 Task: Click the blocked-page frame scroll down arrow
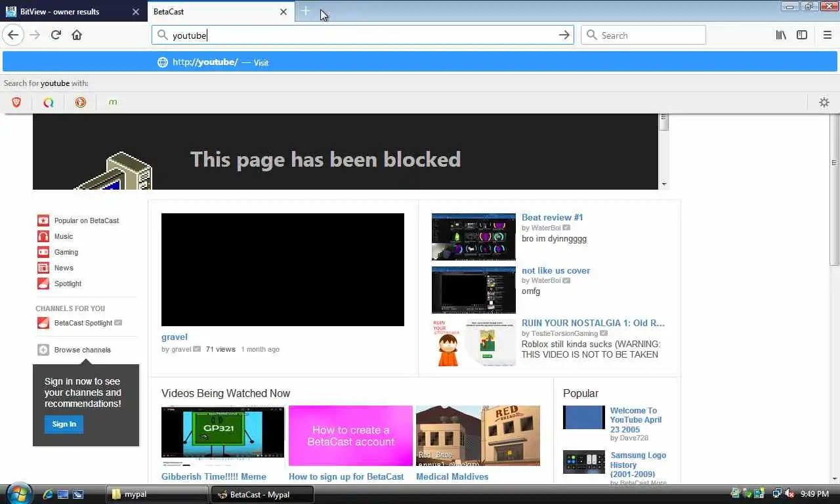664,184
